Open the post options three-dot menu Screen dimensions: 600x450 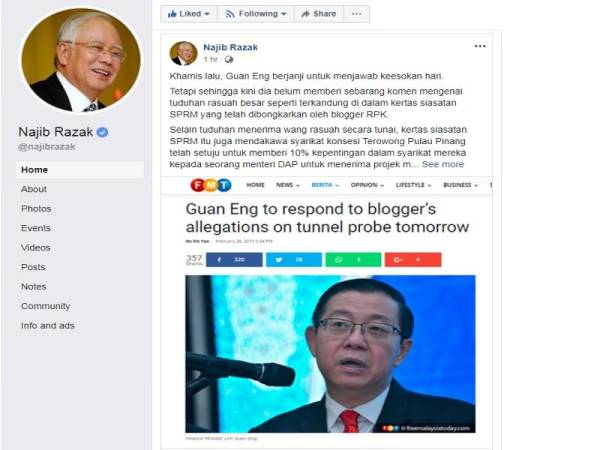pos(480,46)
